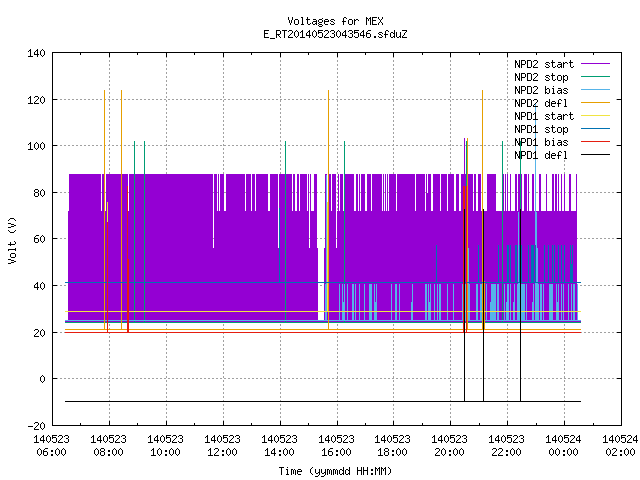Click the y-axis tick value 60

pos(39,239)
